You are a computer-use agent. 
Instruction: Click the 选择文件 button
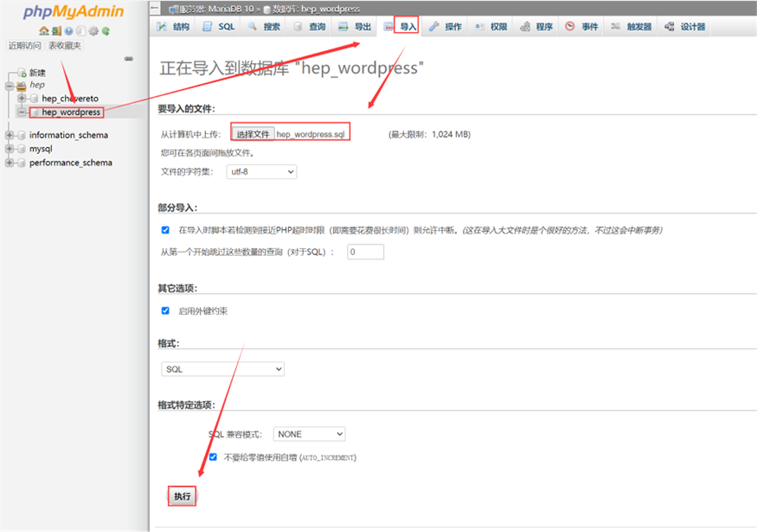253,134
